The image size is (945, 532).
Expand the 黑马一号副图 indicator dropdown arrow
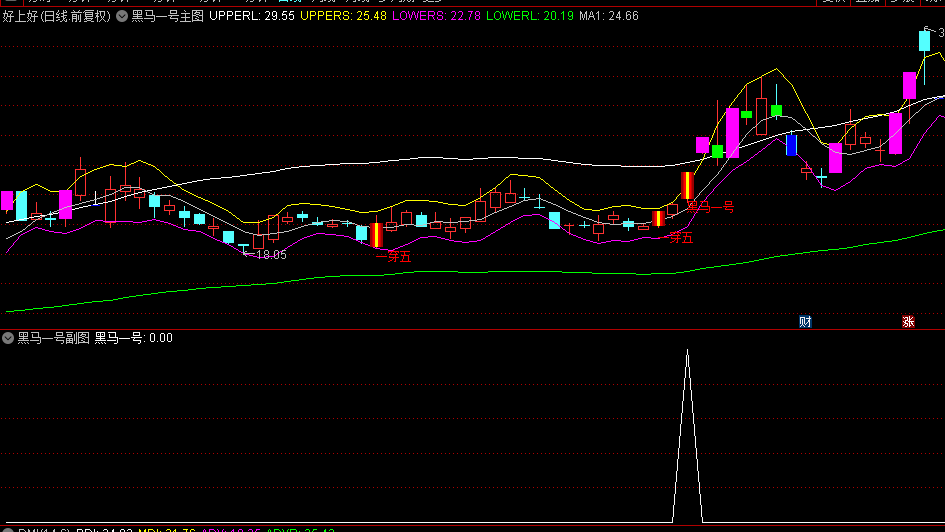click(8, 338)
